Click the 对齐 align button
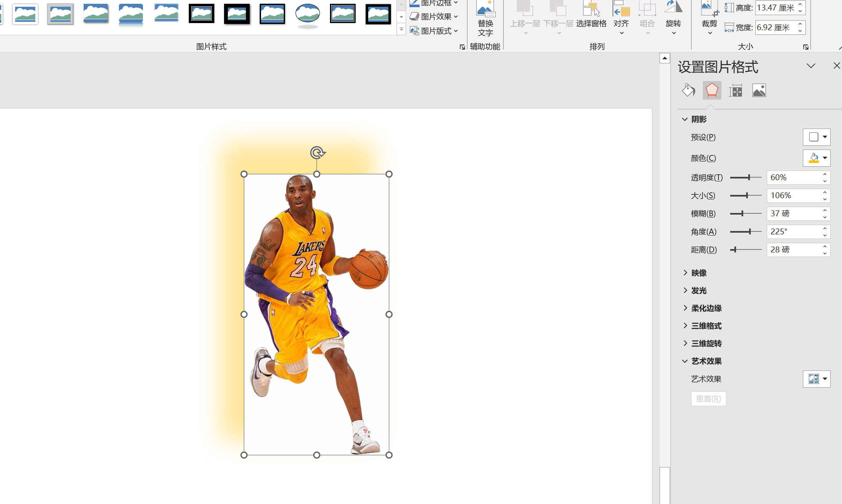This screenshot has width=842, height=504. tap(621, 19)
